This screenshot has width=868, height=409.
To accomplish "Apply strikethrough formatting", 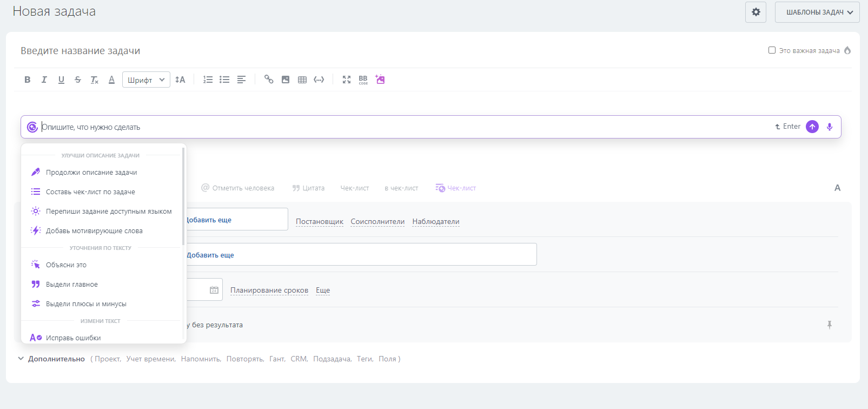I will (78, 80).
